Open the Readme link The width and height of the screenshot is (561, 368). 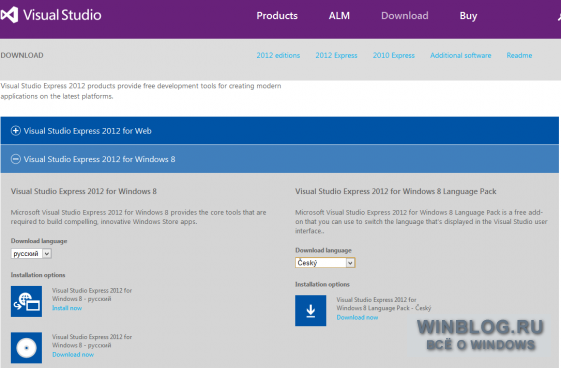[x=519, y=55]
